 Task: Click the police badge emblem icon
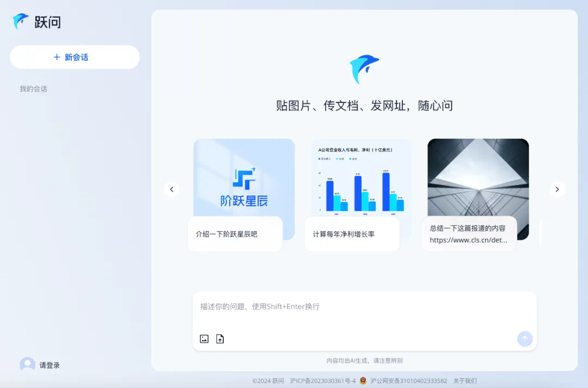pos(363,381)
